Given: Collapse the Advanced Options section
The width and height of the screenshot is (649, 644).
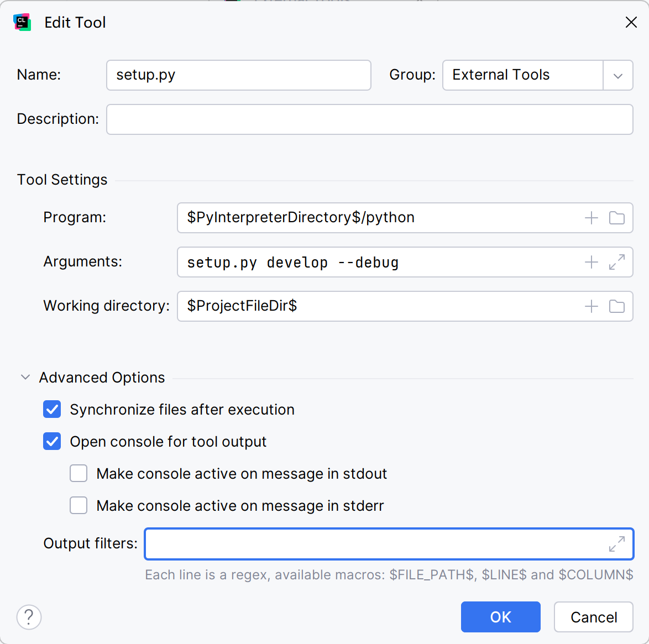Looking at the screenshot, I should [x=25, y=378].
